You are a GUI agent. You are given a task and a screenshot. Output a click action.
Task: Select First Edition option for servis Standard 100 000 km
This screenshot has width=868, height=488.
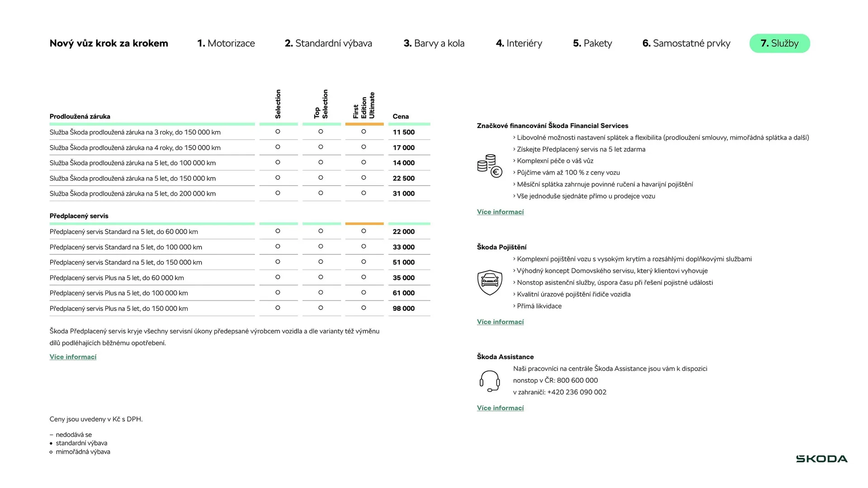pyautogui.click(x=363, y=246)
